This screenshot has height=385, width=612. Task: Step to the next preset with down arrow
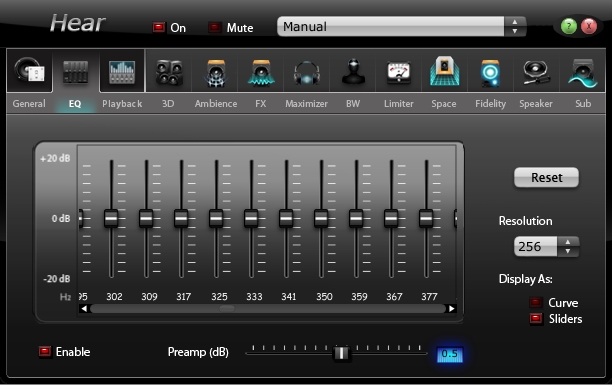[x=515, y=31]
